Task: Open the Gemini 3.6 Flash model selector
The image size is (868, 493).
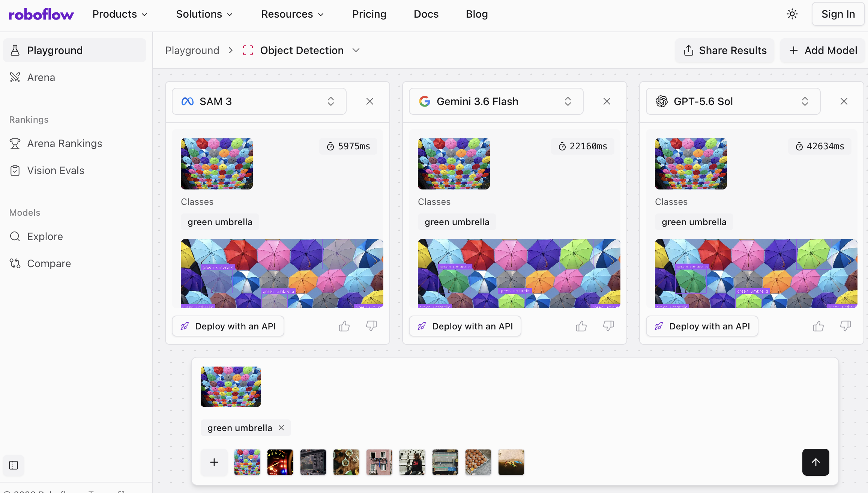Action: tap(496, 101)
